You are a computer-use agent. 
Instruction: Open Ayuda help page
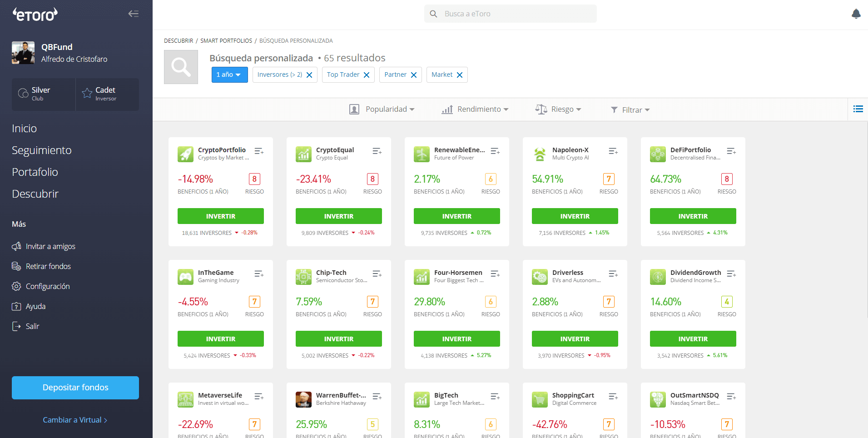(29, 306)
